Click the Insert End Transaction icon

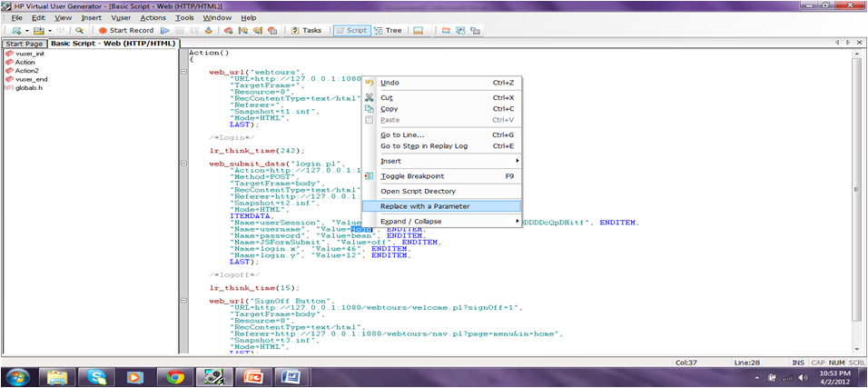pos(243,31)
